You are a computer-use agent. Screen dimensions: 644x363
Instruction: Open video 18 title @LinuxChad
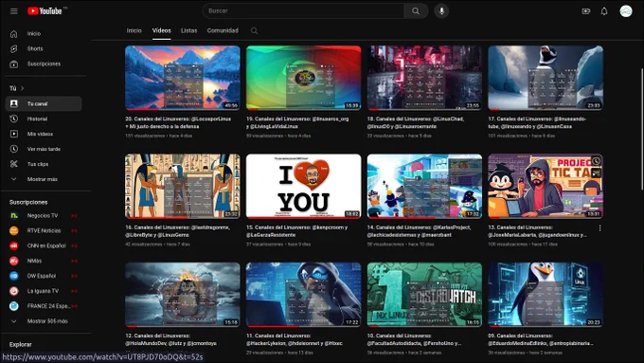(416, 122)
